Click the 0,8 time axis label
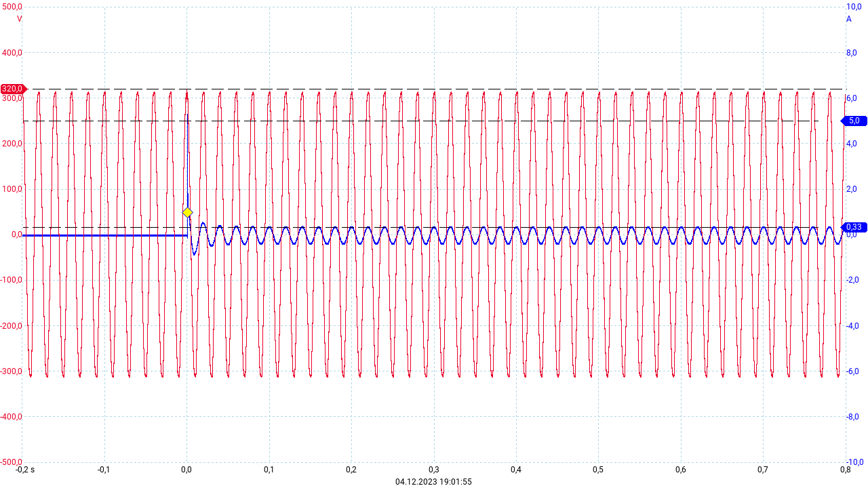The height and width of the screenshot is (488, 868). [x=844, y=470]
